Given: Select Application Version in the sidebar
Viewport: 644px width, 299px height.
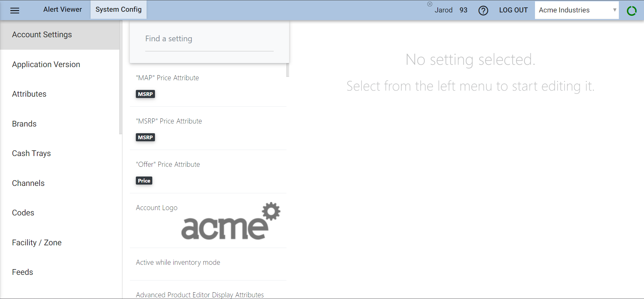Looking at the screenshot, I should coord(46,64).
